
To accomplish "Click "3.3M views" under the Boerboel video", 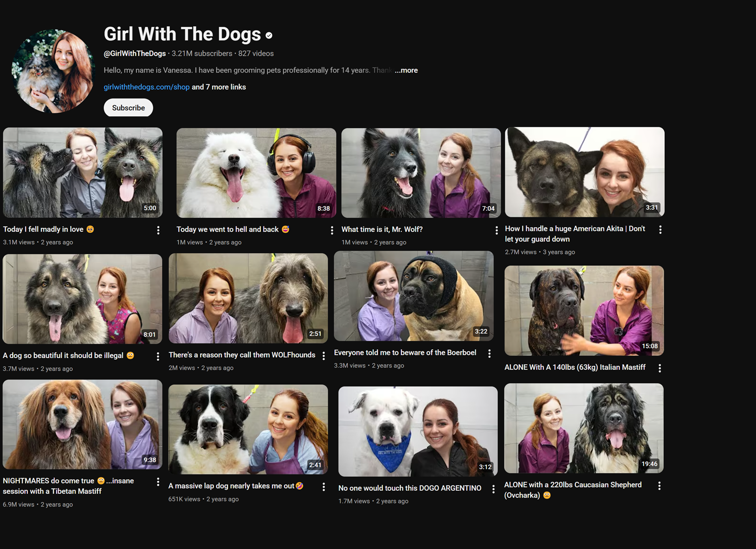I will (x=350, y=365).
